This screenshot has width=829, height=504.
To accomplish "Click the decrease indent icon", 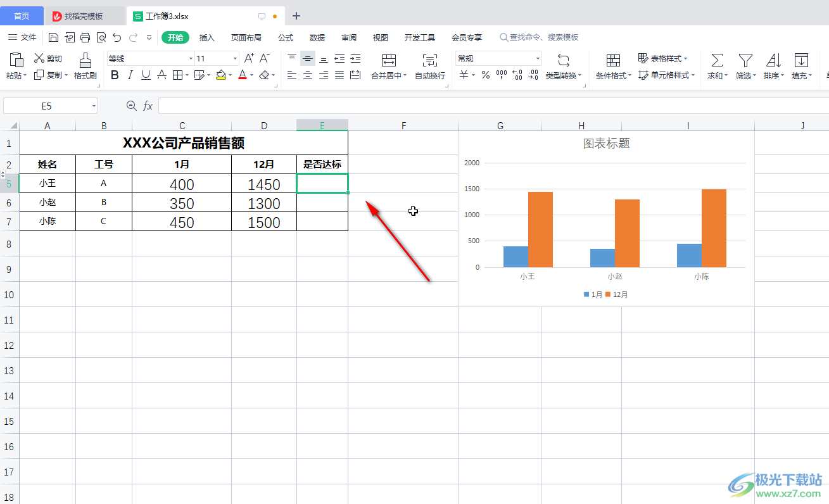I will [x=339, y=58].
